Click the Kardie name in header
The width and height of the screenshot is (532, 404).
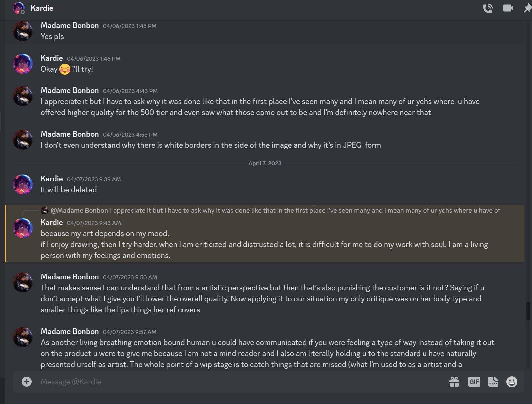[x=42, y=8]
